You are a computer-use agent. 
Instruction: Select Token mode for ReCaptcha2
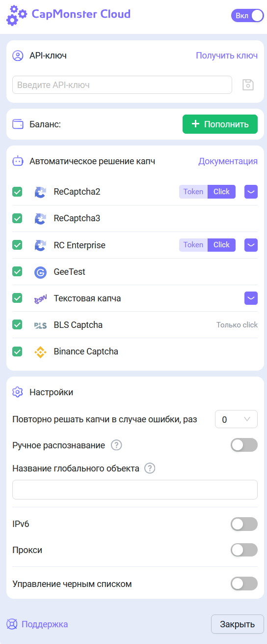point(193,192)
